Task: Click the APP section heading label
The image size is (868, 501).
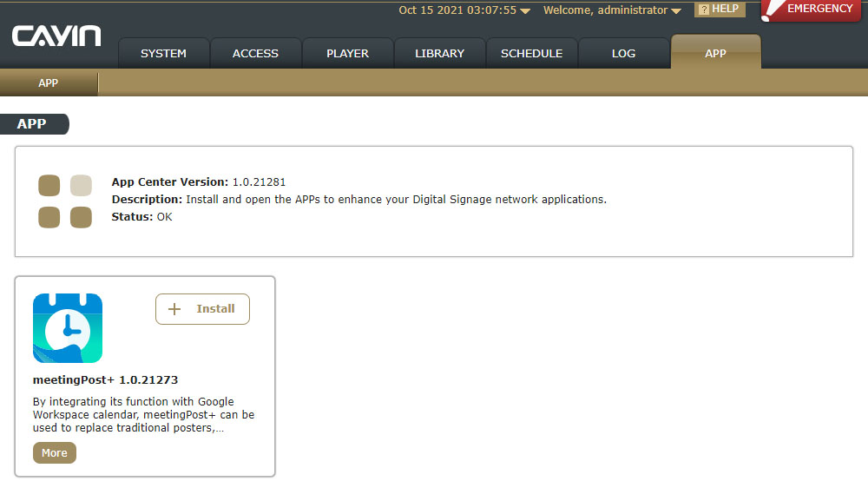Action: point(32,124)
